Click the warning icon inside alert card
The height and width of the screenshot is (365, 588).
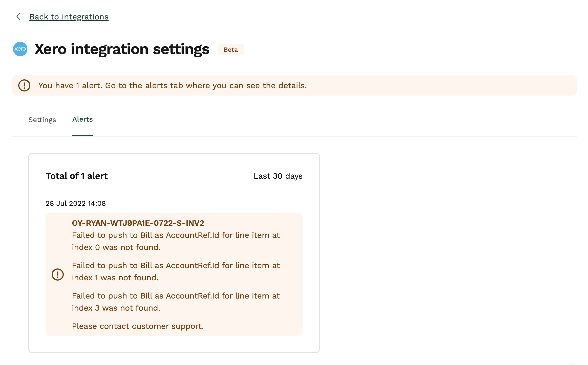point(58,275)
